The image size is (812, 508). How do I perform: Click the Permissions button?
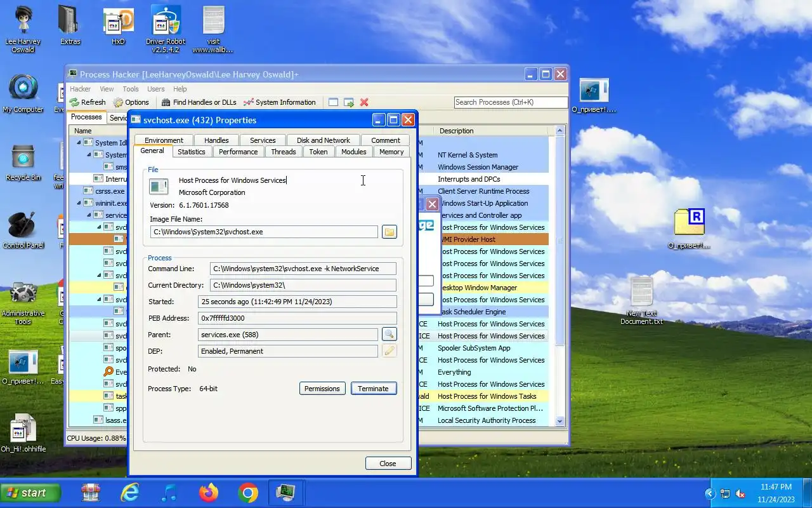click(x=322, y=389)
